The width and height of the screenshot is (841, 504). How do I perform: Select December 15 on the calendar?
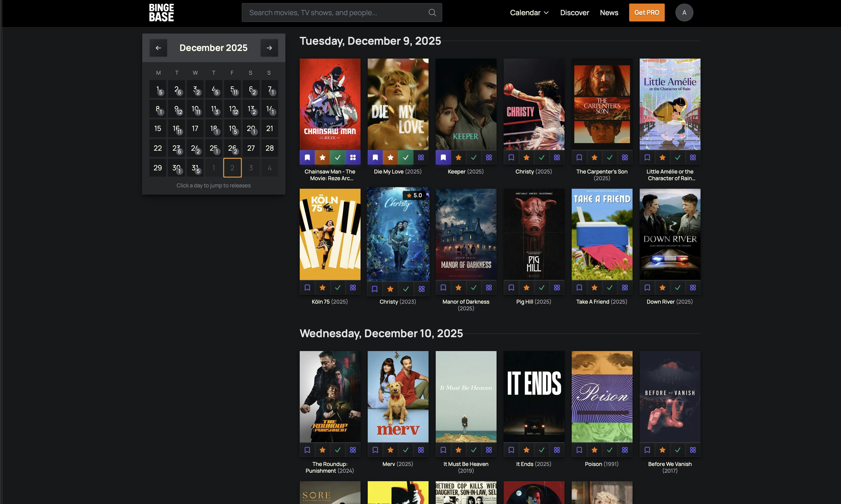158,128
